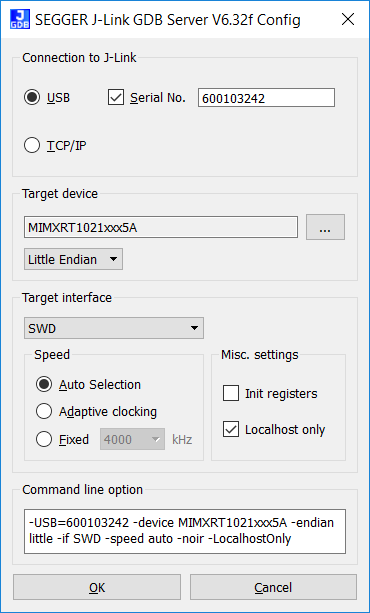
Task: Dismiss the dialog with Cancel
Action: click(273, 587)
